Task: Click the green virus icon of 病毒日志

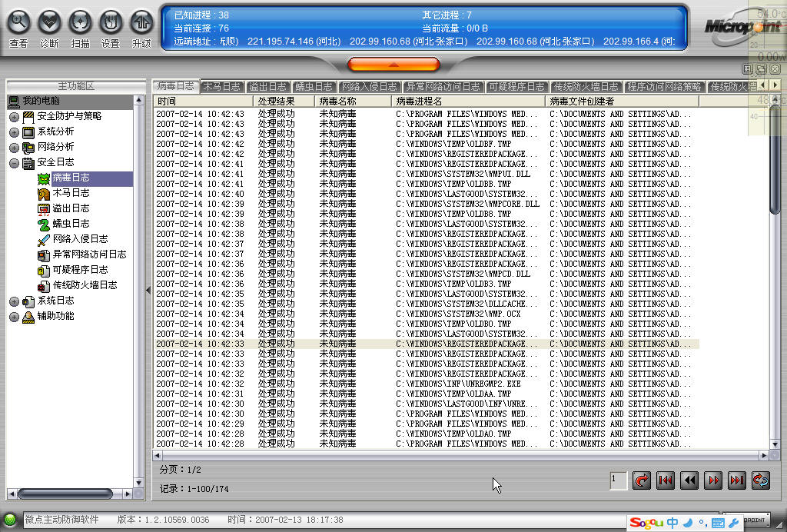Action: (x=44, y=178)
